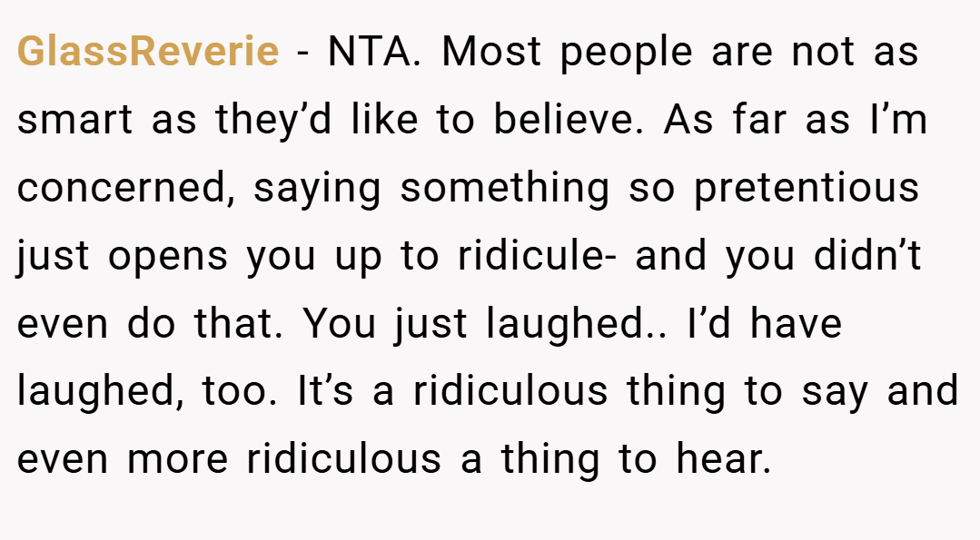This screenshot has height=540, width=980.
Task: Click the final word "hear."
Action: coord(723,459)
